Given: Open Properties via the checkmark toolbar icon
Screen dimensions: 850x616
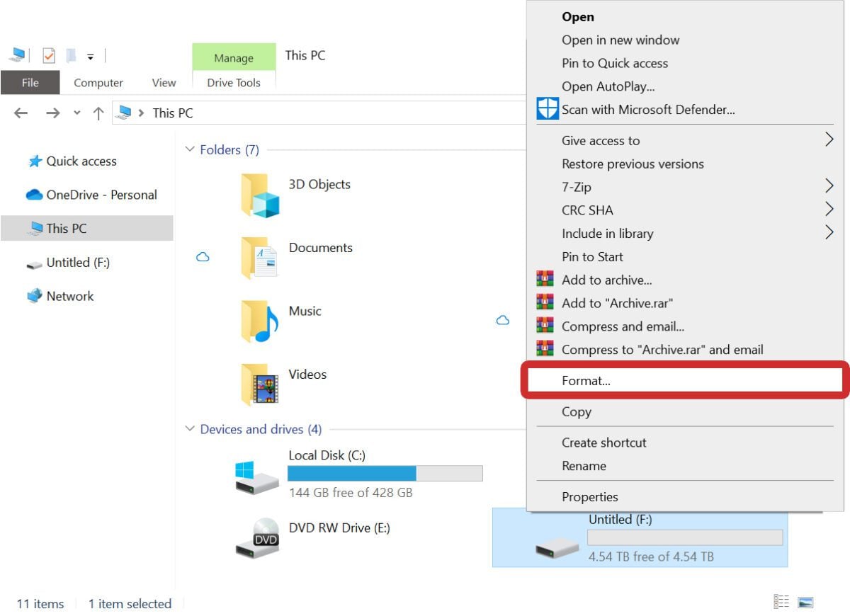Looking at the screenshot, I should 49,55.
